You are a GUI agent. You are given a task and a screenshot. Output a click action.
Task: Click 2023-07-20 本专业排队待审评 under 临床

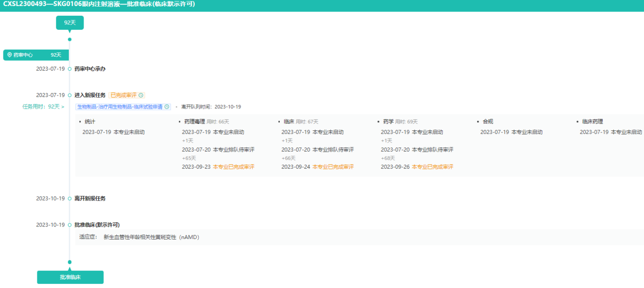coord(318,150)
